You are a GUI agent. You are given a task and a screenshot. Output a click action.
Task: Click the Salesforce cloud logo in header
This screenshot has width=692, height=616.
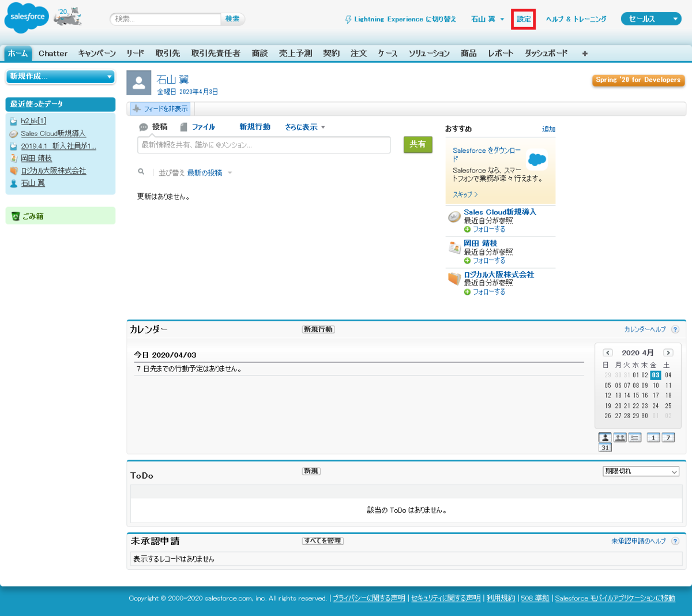click(27, 18)
